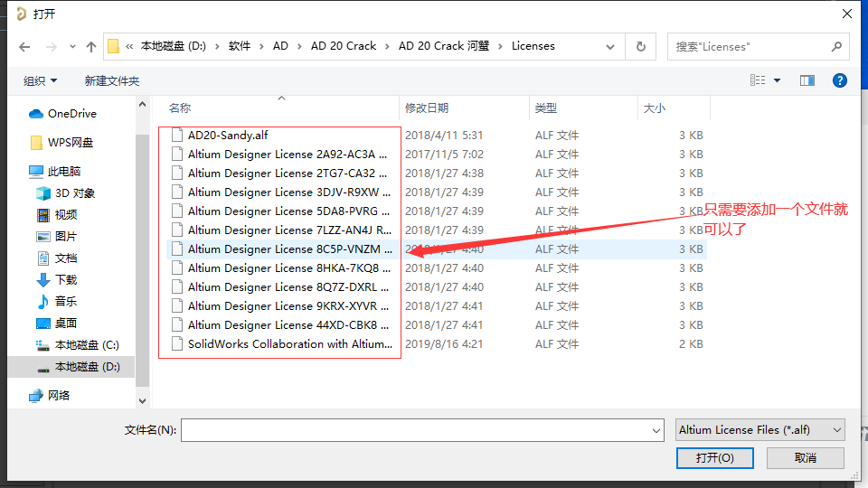Click AD 20 Crack 河蟹 breadcrumb
Viewport: 868px width, 488px height.
click(x=444, y=46)
